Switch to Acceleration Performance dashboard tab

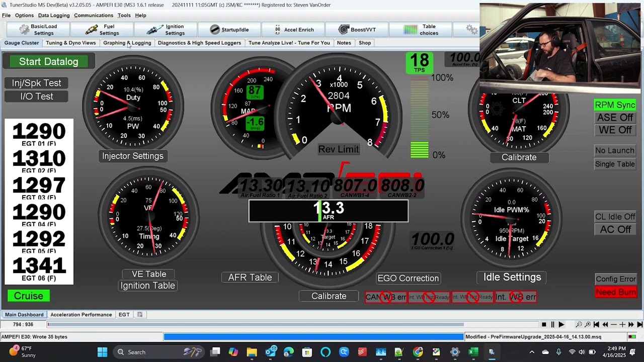coord(81,315)
